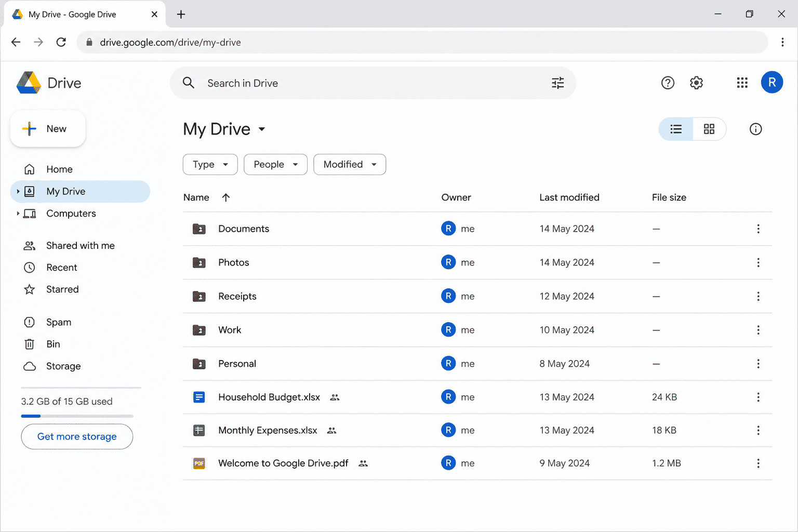Select Monthly Expenses.xlsx file name
Viewport: 798px width, 532px height.
click(268, 430)
